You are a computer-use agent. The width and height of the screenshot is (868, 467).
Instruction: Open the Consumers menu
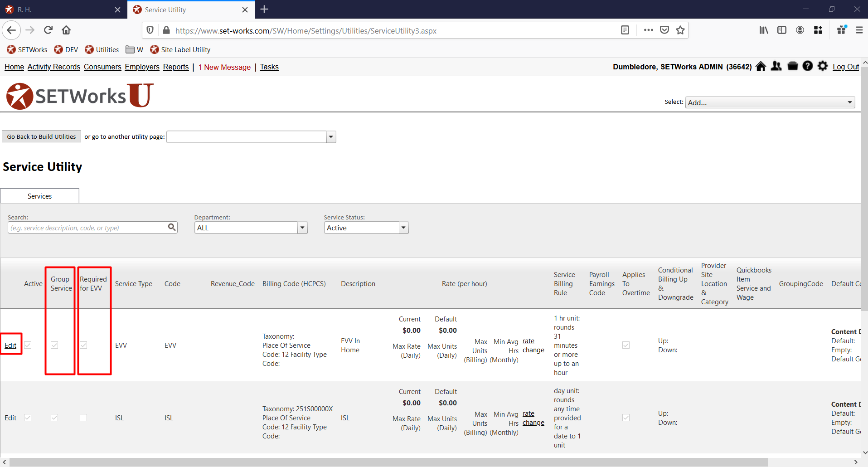click(x=102, y=67)
